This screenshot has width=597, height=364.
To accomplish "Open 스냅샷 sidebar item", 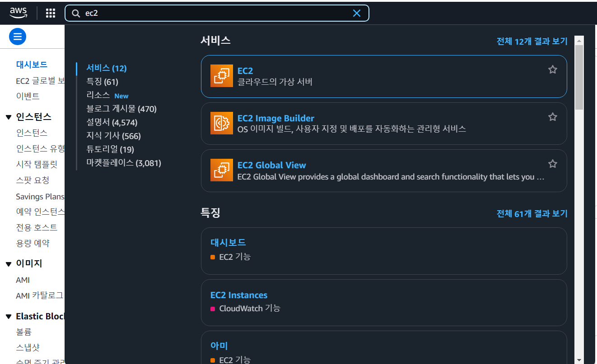I will (28, 347).
